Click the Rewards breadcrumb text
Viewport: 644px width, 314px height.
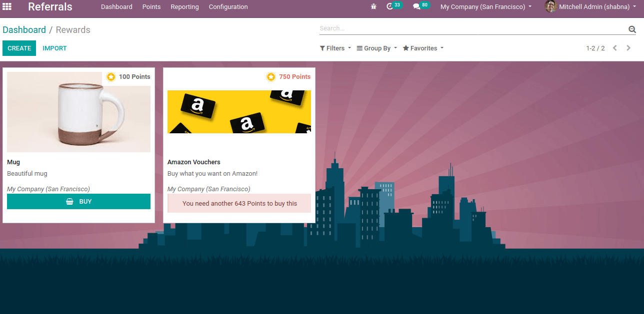click(x=73, y=29)
